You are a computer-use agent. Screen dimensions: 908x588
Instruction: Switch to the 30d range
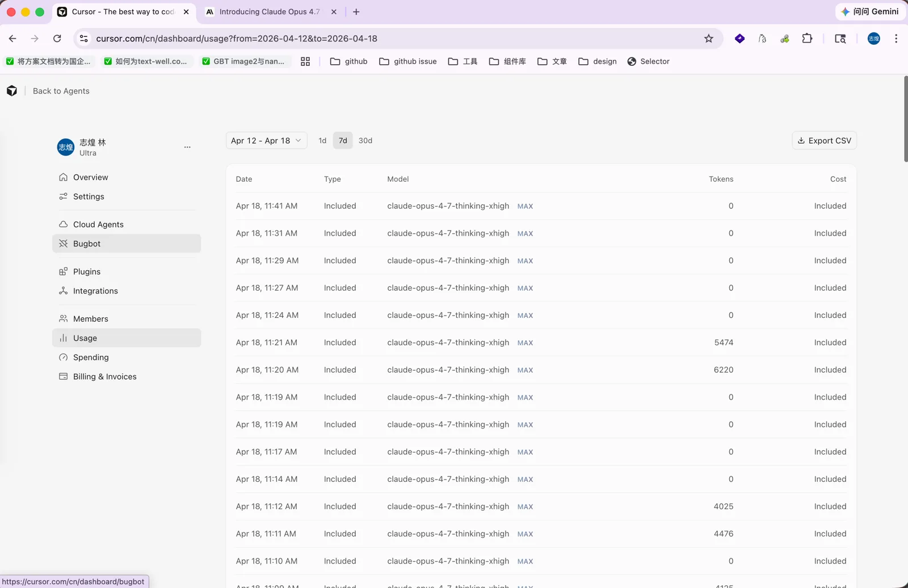coord(365,141)
